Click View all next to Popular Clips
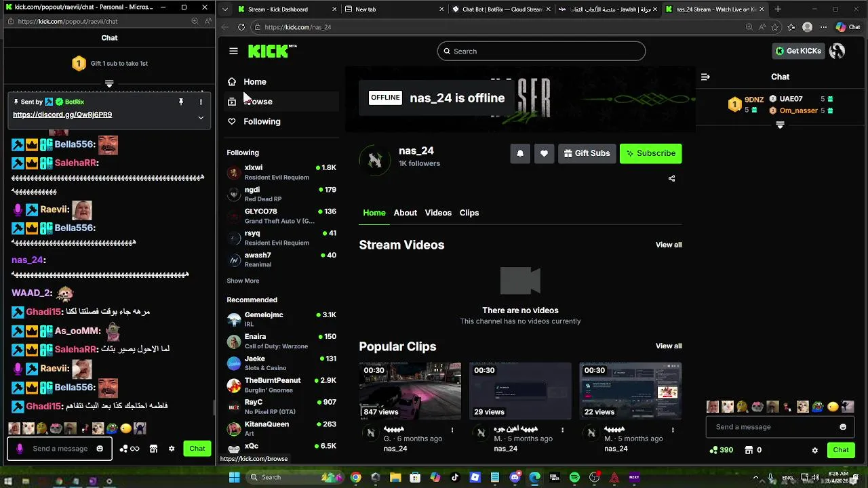Viewport: 868px width, 488px height. pos(669,346)
